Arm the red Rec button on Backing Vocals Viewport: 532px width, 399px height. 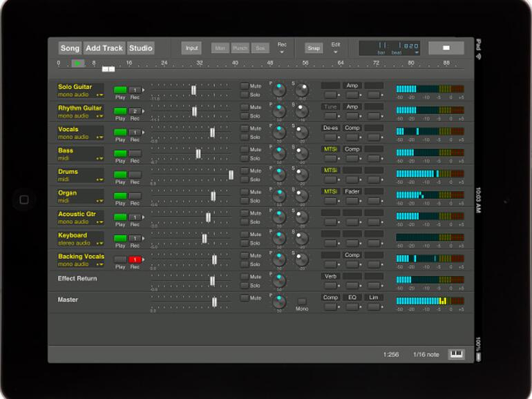point(135,260)
